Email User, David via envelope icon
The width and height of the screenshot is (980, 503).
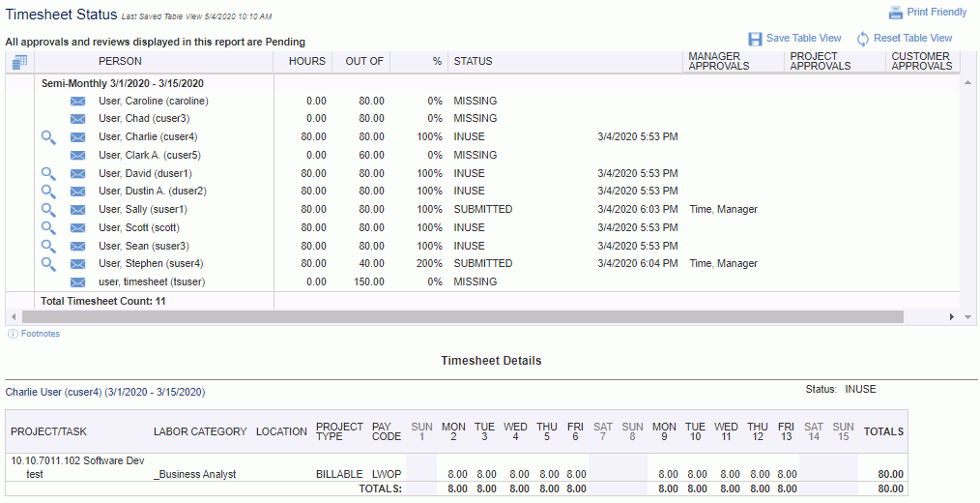[x=77, y=173]
